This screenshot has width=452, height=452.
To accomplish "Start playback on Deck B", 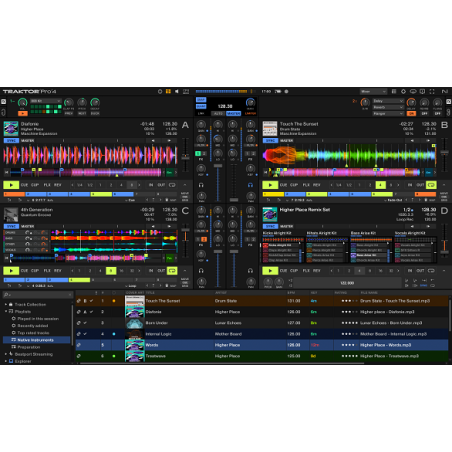I will point(270,185).
